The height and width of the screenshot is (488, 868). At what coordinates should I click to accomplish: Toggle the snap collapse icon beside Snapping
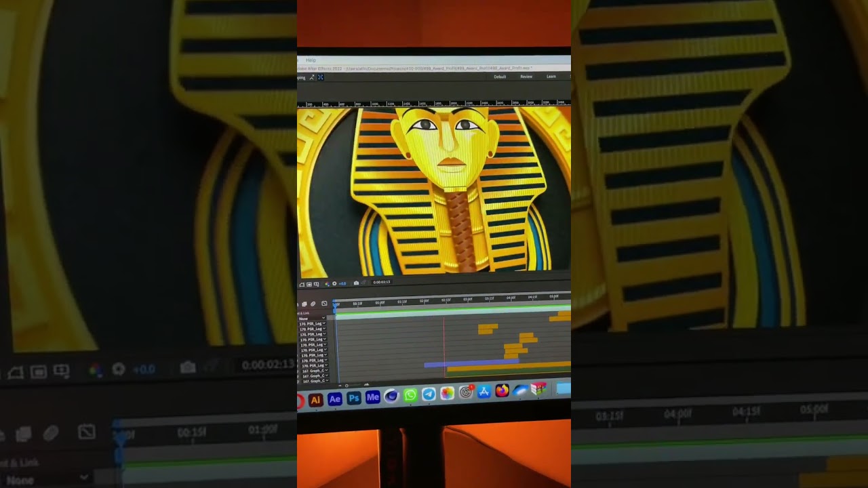[x=311, y=77]
